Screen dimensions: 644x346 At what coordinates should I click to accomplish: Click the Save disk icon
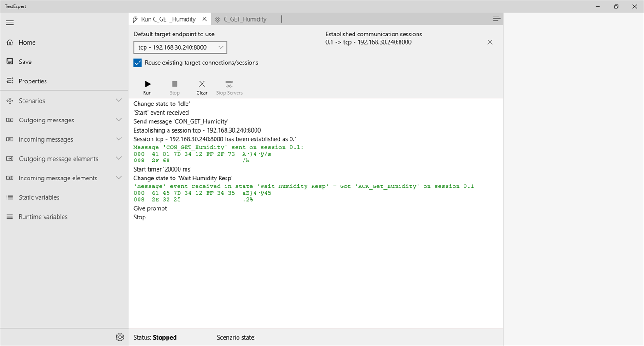point(10,62)
